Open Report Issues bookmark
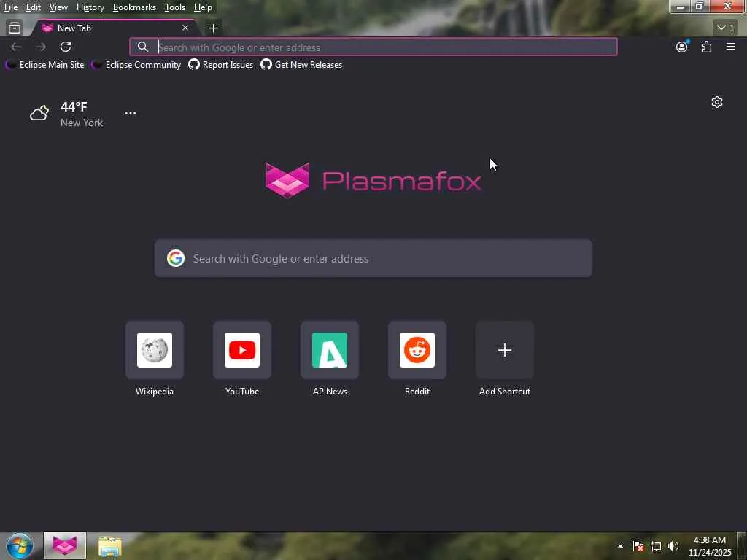 click(x=221, y=65)
